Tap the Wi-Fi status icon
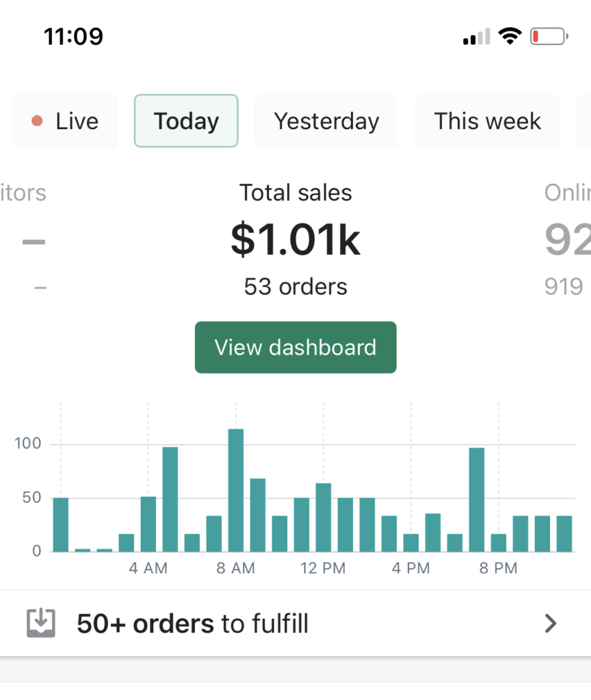Viewport: 591px width, 700px height. [x=510, y=36]
